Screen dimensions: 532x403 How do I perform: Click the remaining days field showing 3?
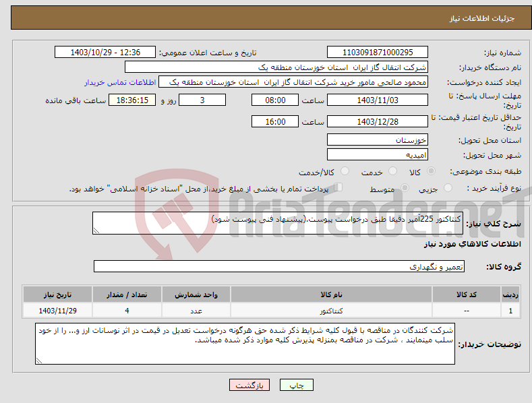[x=202, y=100]
